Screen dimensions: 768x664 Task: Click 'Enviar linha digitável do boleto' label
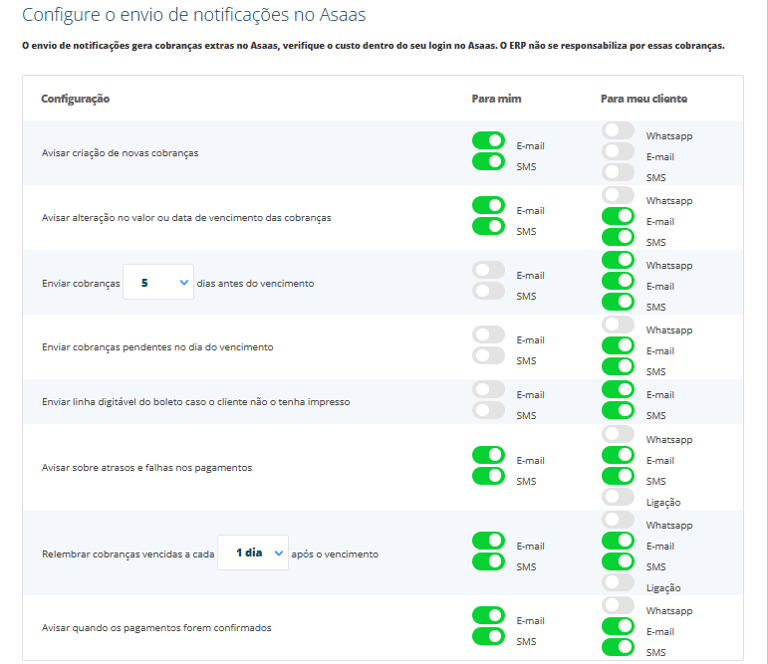point(196,402)
